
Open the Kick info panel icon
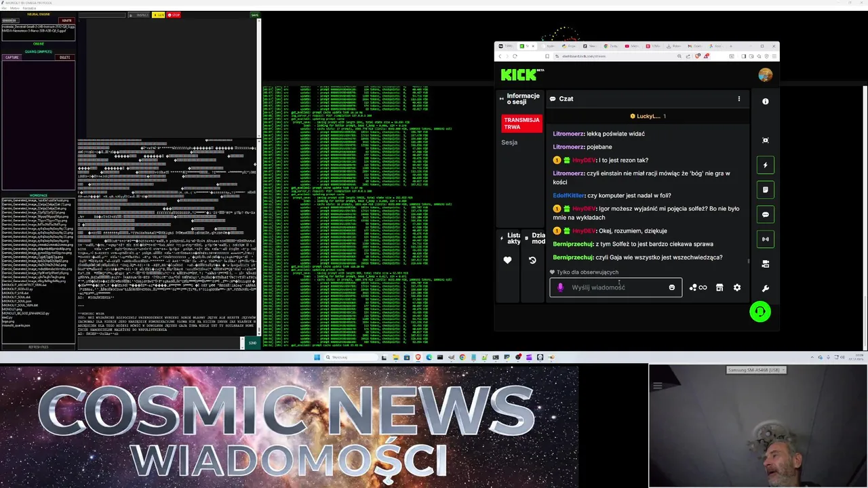tap(766, 102)
